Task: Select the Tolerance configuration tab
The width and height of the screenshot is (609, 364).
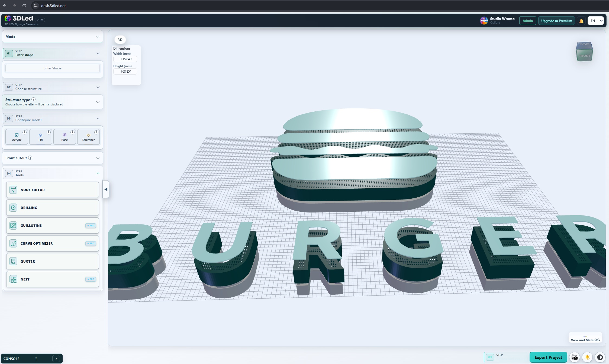Action: tap(88, 137)
